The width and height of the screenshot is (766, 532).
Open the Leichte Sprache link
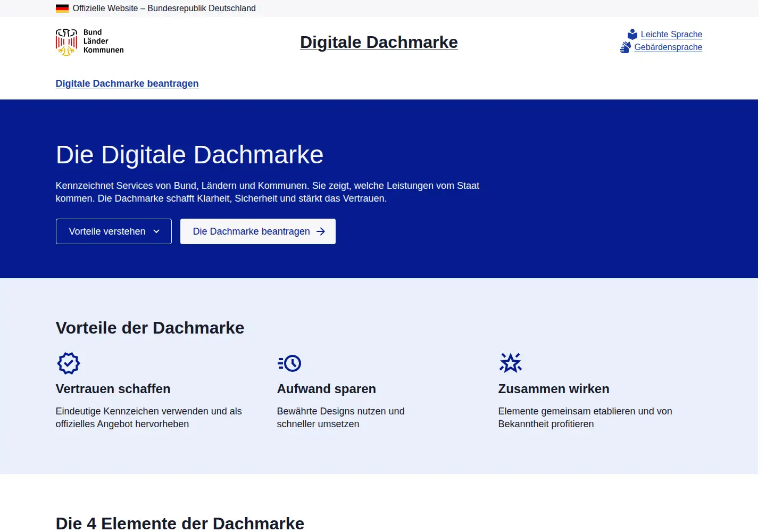click(671, 35)
